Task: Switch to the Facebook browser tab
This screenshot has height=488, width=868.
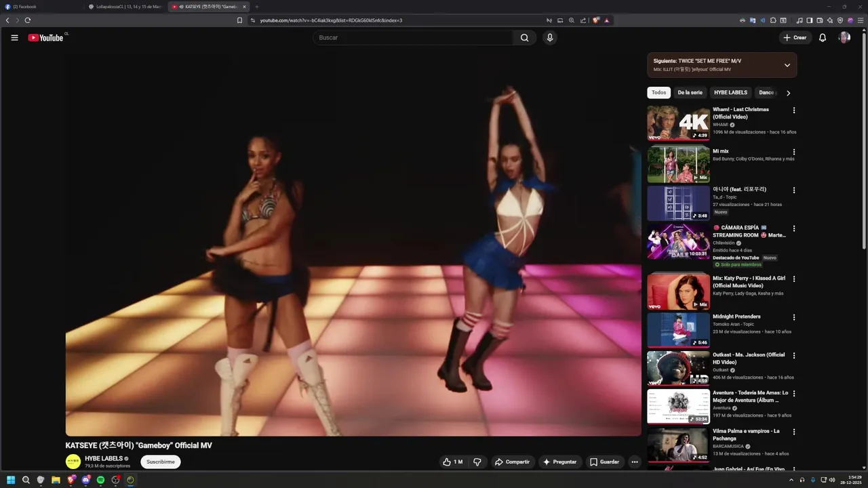Action: coord(41,7)
